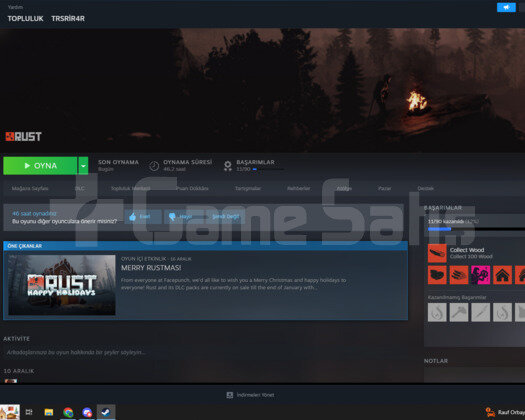This screenshot has height=420, width=525.
Task: Open the DLC tab
Action: pos(80,189)
